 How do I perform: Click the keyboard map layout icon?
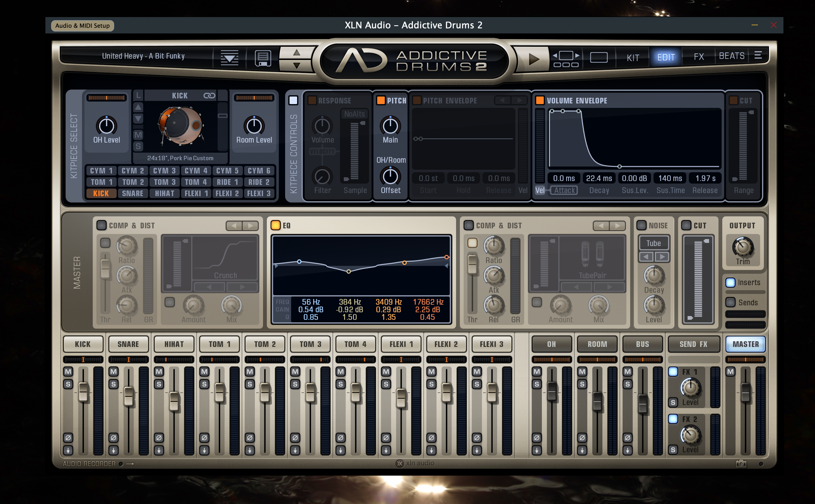[x=566, y=58]
